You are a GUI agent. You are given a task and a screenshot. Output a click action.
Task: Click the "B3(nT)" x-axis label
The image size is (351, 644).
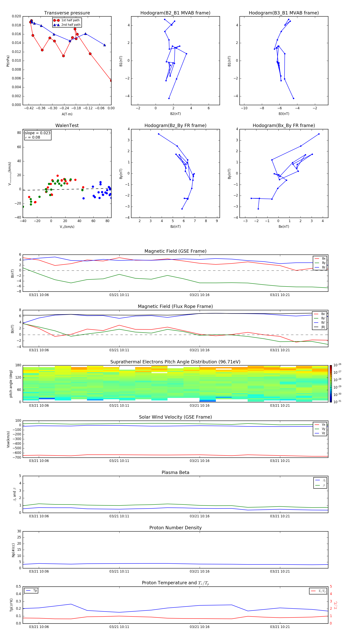coord(284,114)
